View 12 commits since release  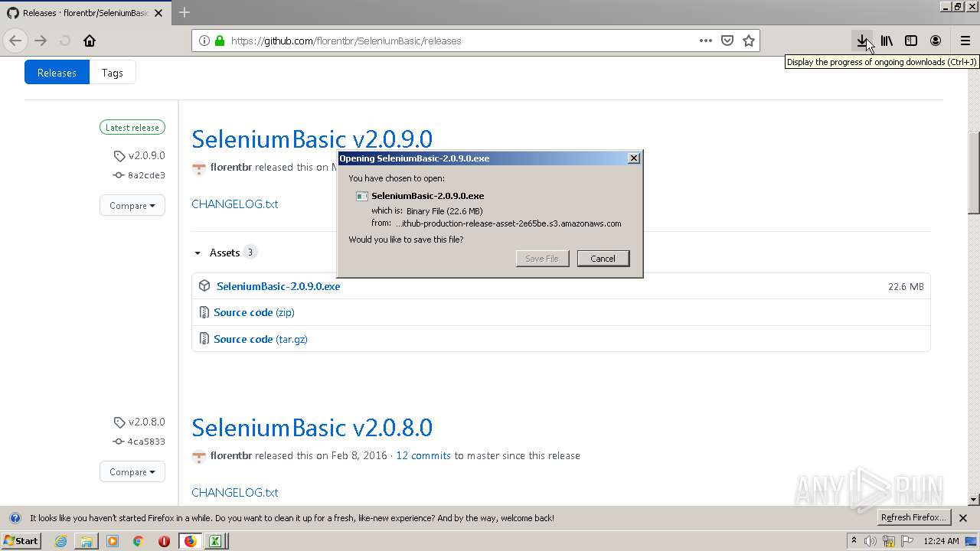click(423, 455)
